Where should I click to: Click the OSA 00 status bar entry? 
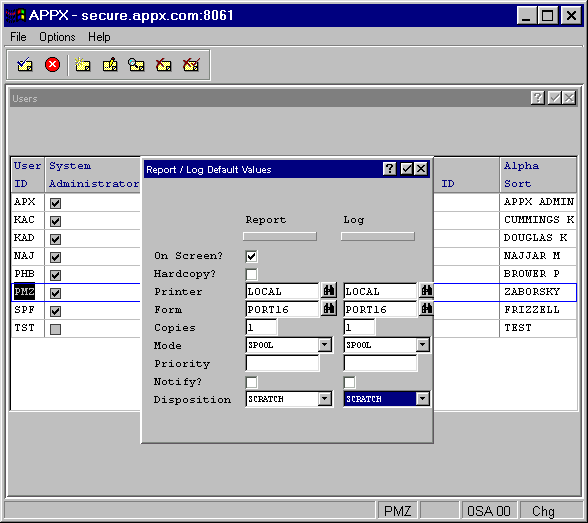point(489,511)
